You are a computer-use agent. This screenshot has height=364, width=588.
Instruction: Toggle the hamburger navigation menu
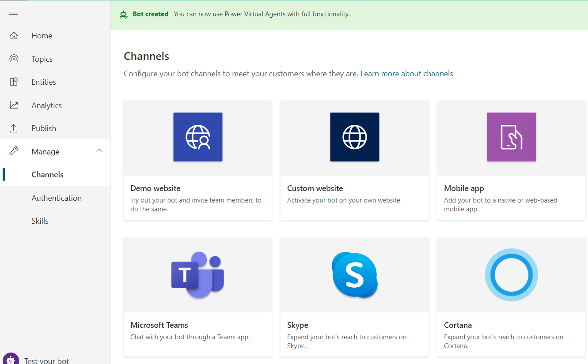tap(13, 12)
